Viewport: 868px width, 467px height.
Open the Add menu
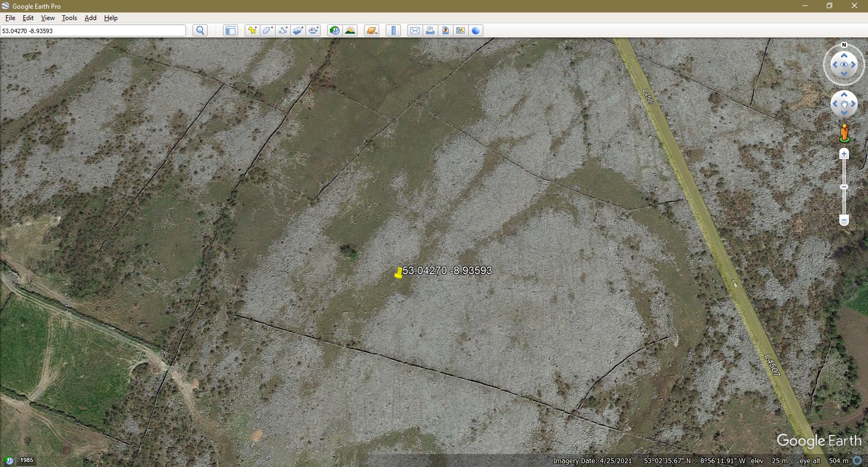click(91, 18)
